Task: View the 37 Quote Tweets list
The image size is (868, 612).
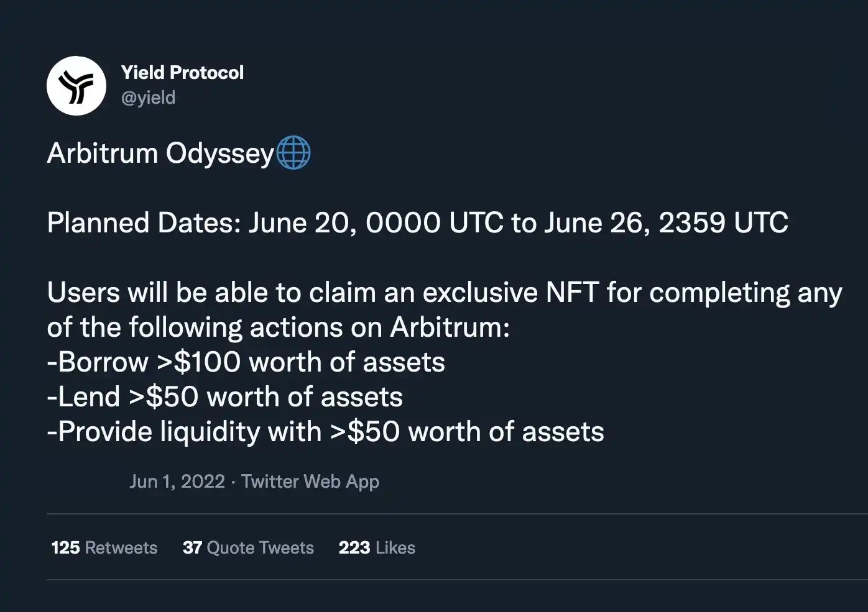Action: coord(248,547)
